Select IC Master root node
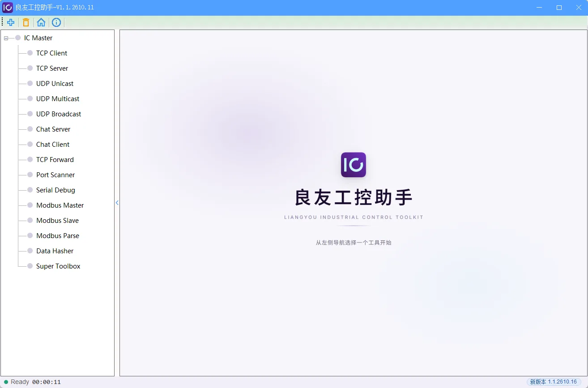This screenshot has width=588, height=388. tap(38, 38)
